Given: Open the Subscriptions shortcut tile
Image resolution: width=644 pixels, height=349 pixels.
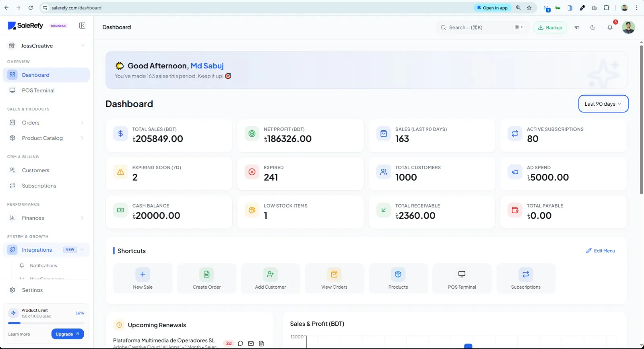Looking at the screenshot, I should pos(526,278).
